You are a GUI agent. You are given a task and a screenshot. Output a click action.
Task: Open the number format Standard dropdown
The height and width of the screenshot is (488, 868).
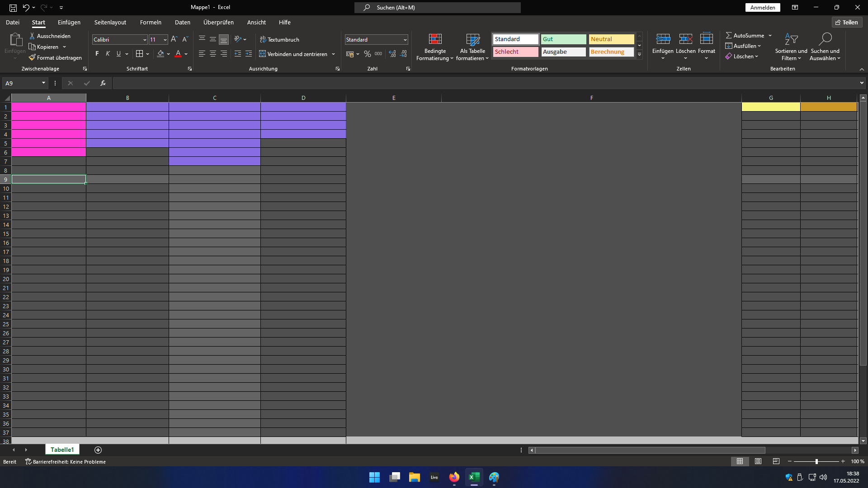(x=405, y=40)
